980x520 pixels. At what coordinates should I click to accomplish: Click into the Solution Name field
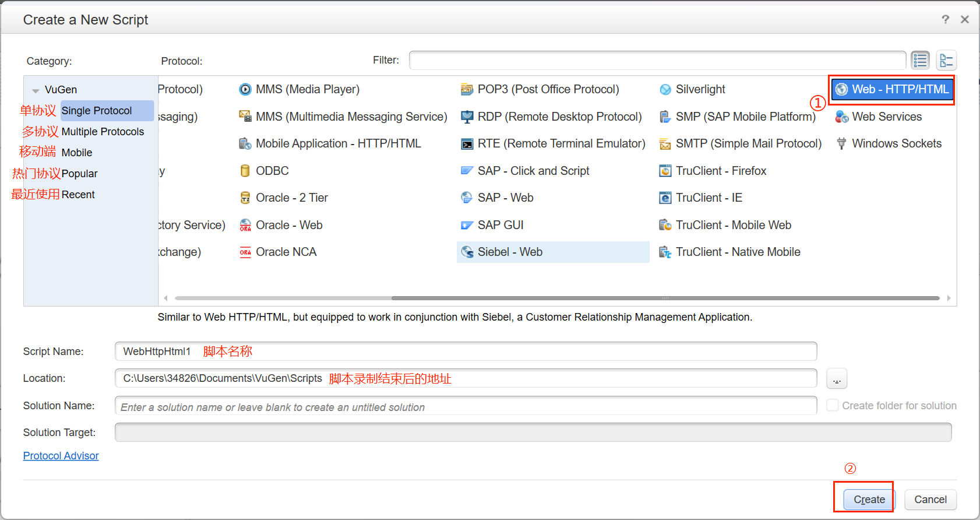(466, 406)
